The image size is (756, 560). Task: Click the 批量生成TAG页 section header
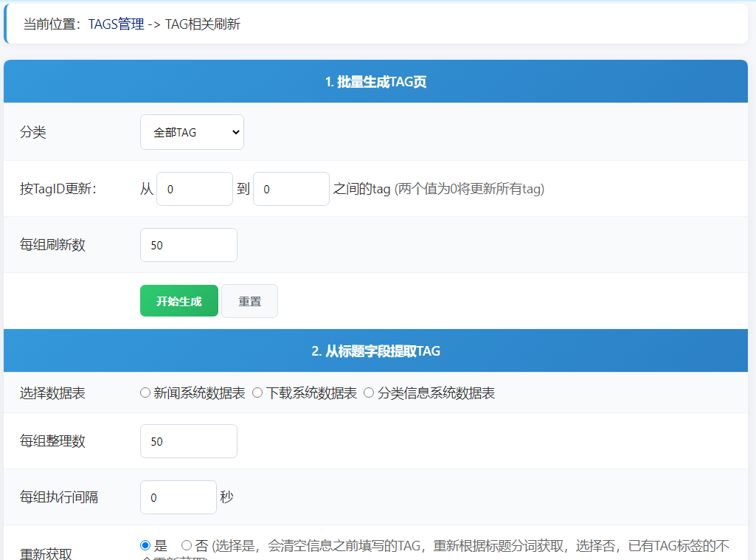[x=378, y=81]
